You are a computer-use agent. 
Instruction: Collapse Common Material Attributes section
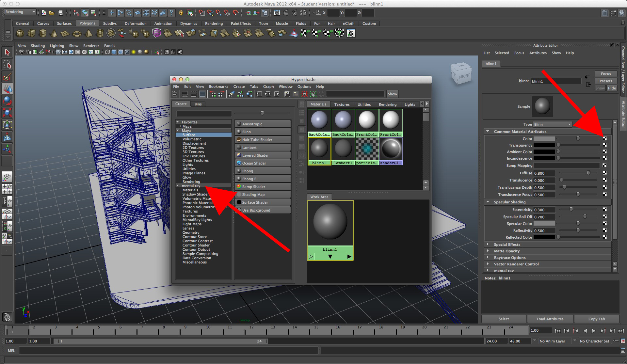pos(488,131)
